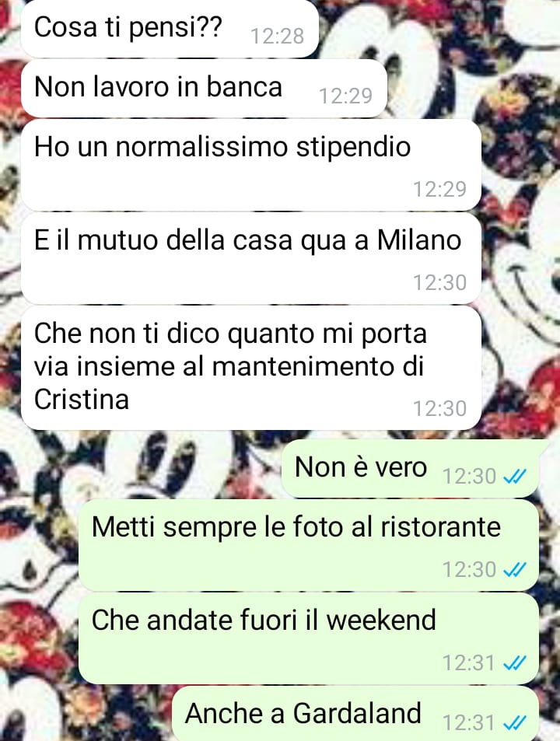Tap the 12:31 timestamp on the weekend message
Image resolution: width=560 pixels, height=741 pixels.
pos(468,663)
